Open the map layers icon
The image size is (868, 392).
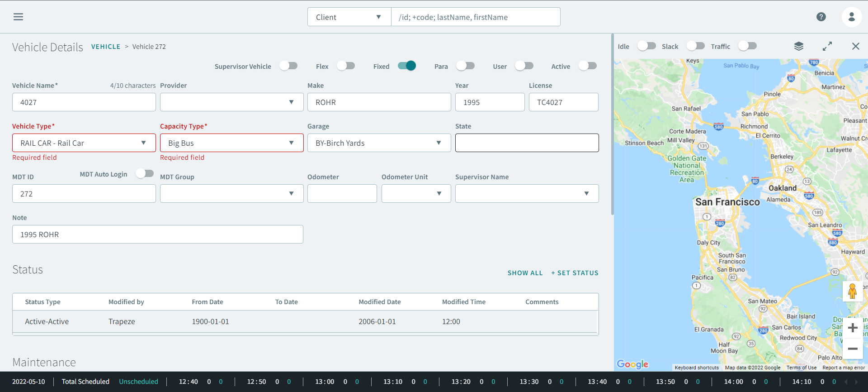pyautogui.click(x=798, y=46)
